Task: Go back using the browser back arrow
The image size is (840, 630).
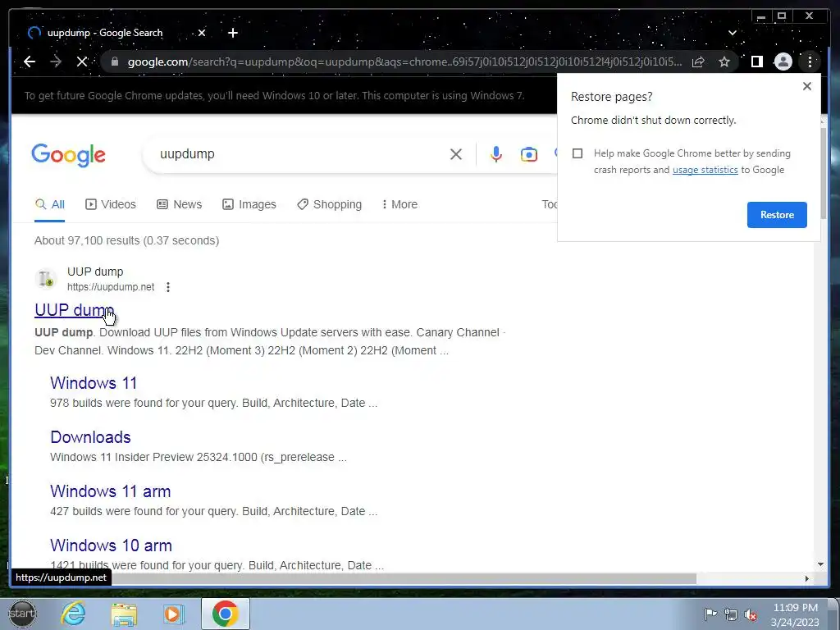Action: click(30, 62)
